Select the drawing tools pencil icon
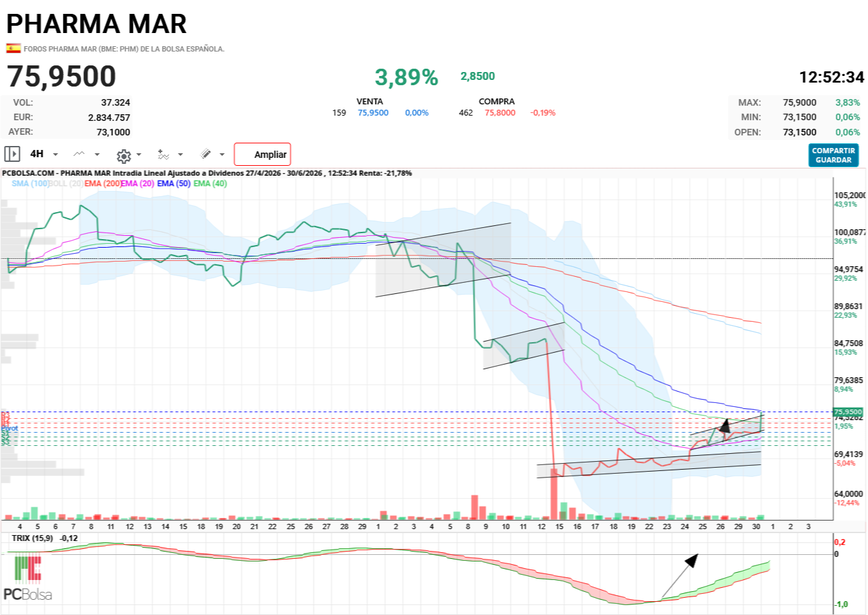 click(x=206, y=154)
